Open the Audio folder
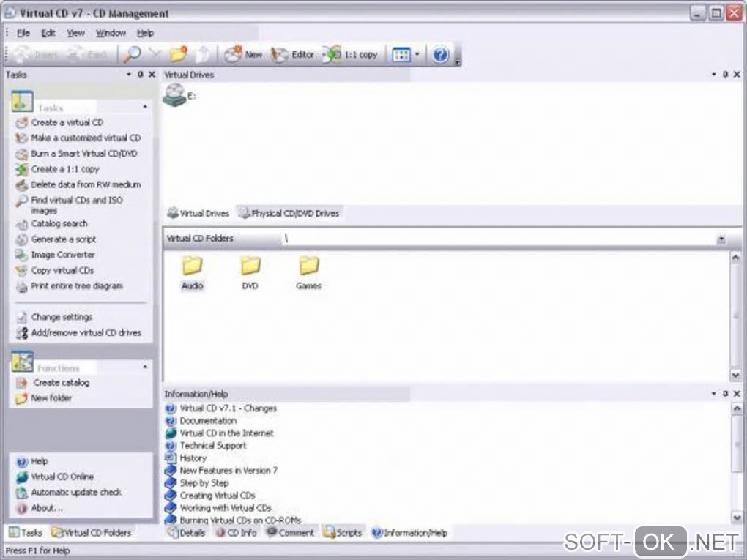This screenshot has width=747, height=560. pos(192,273)
